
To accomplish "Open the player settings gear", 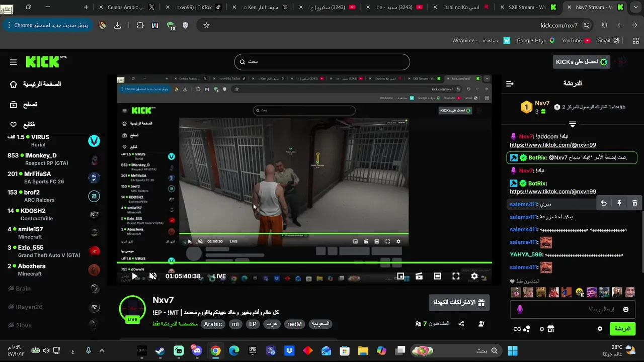I will tap(474, 276).
